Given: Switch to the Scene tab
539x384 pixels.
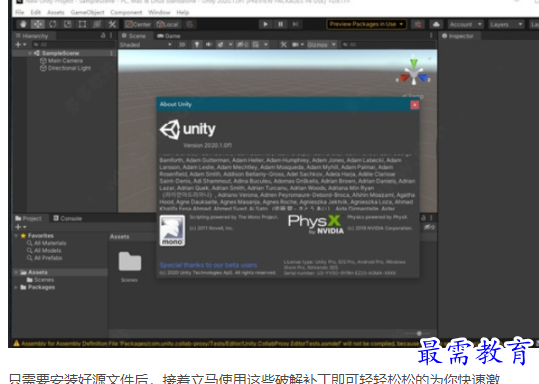Looking at the screenshot, I should [x=134, y=36].
